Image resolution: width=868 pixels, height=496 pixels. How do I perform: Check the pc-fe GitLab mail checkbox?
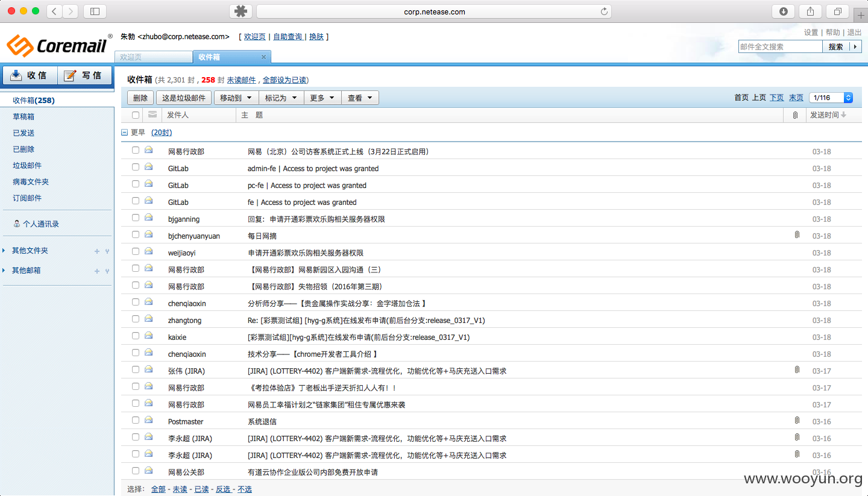point(136,184)
